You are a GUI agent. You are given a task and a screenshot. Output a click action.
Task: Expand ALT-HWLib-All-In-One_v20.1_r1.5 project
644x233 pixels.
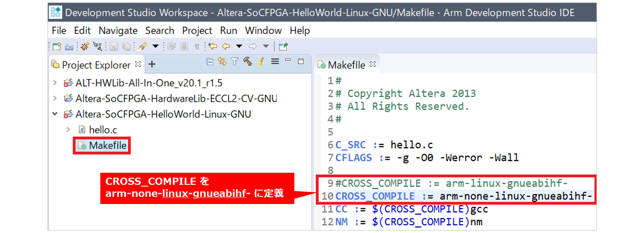pyautogui.click(x=55, y=83)
